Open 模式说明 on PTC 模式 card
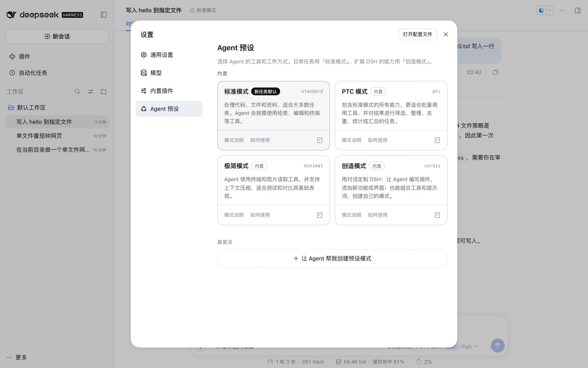Viewport: 588px width, 368px height. click(351, 140)
